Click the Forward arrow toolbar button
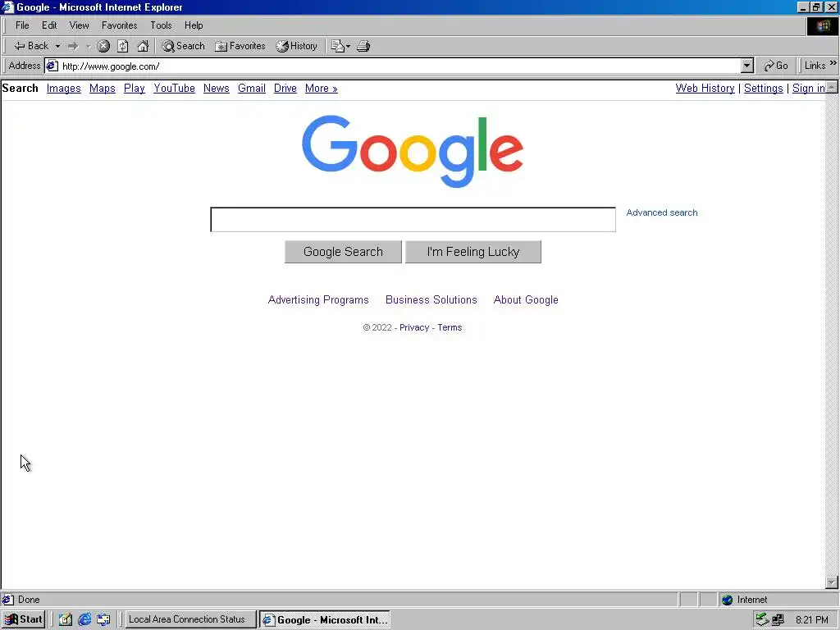Image resolution: width=840 pixels, height=630 pixels. click(x=73, y=46)
